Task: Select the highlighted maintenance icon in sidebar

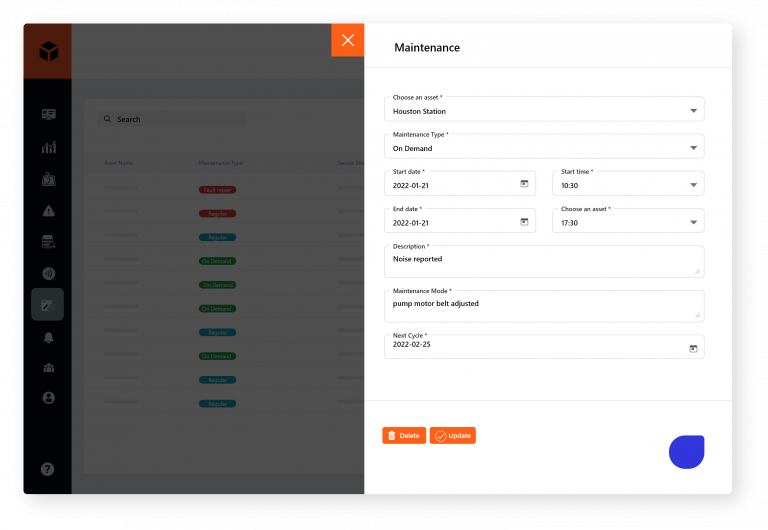Action: pyautogui.click(x=48, y=305)
